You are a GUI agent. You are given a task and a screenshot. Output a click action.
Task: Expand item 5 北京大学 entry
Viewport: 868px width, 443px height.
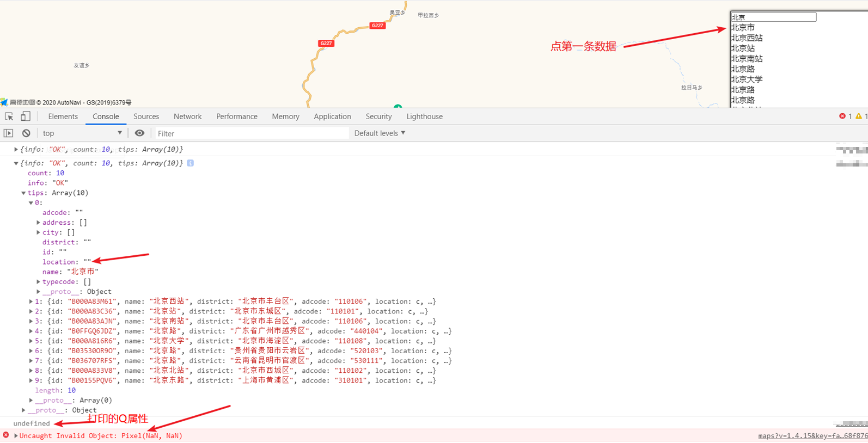click(31, 341)
